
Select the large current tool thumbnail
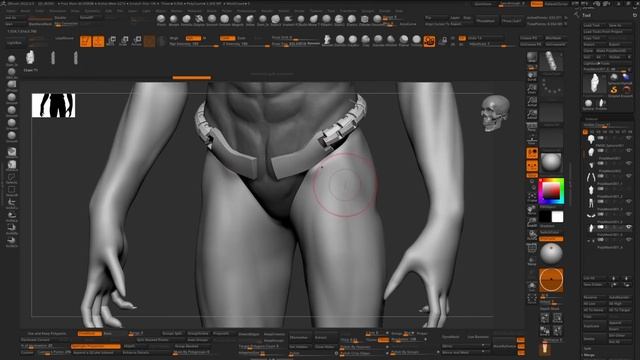coord(595,84)
